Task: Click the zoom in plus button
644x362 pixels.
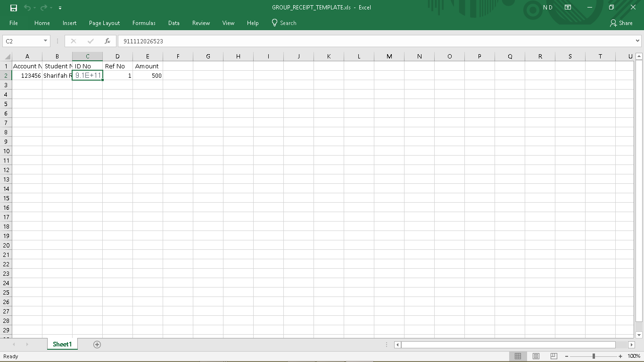Action: point(620,356)
